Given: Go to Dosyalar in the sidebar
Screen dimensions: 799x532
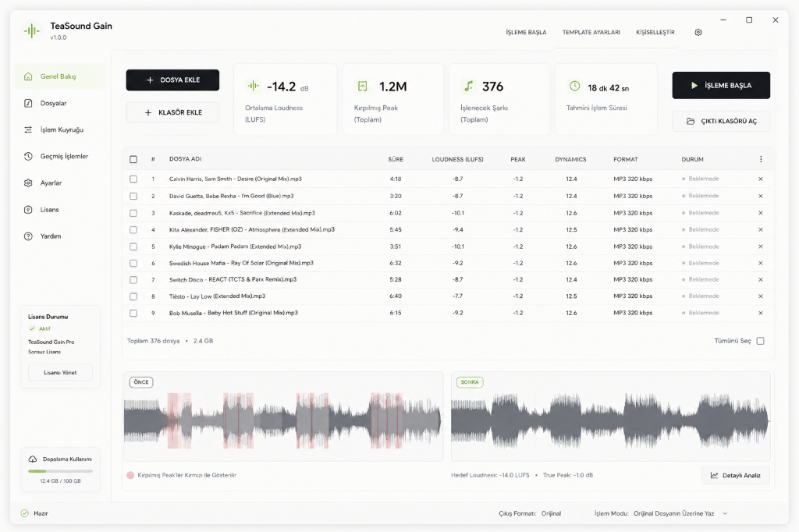Looking at the screenshot, I should point(61,103).
